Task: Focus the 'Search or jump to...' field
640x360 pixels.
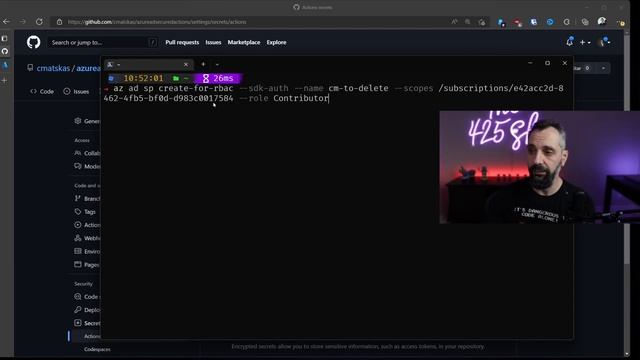Action: (x=102, y=42)
